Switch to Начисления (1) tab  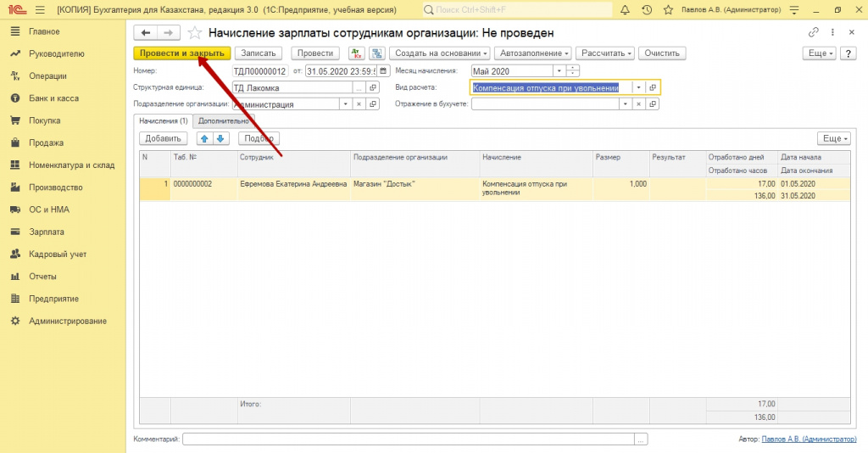coord(164,120)
